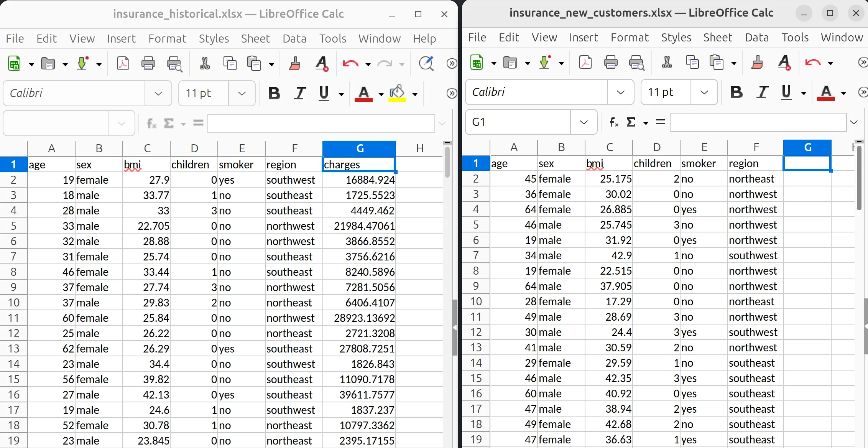Open Insert menu in new_customers window
The image size is (868, 448).
(x=584, y=37)
